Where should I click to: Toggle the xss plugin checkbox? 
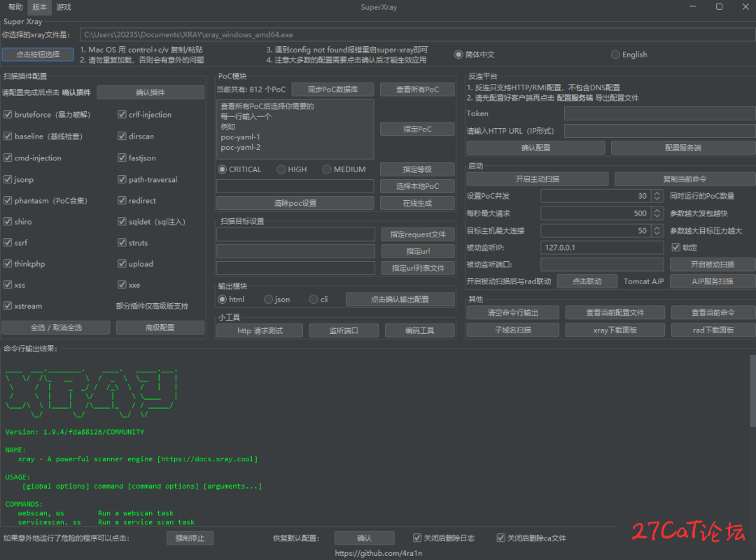(8, 285)
